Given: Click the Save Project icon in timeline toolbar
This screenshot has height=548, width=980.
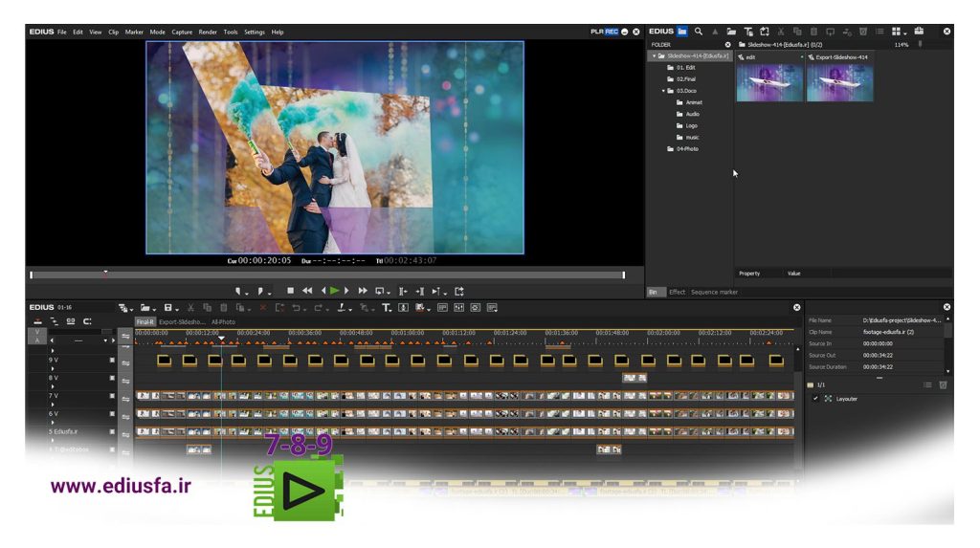Looking at the screenshot, I should [167, 307].
